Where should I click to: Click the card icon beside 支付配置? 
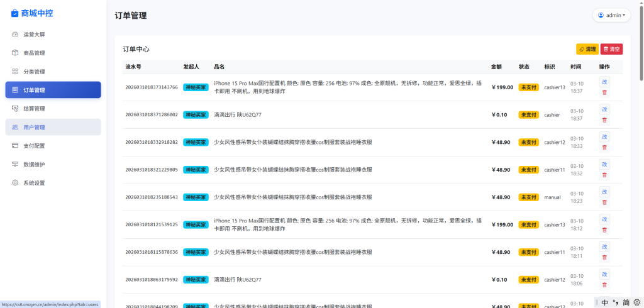15,146
